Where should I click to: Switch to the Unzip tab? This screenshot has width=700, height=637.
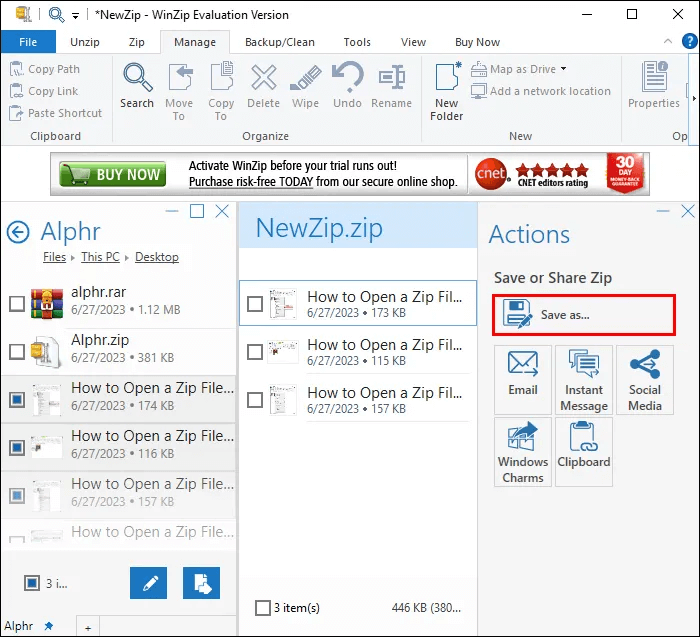[x=85, y=42]
